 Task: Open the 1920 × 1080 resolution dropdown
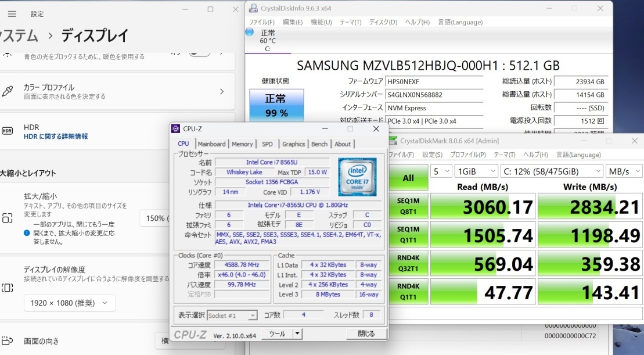tap(70, 303)
